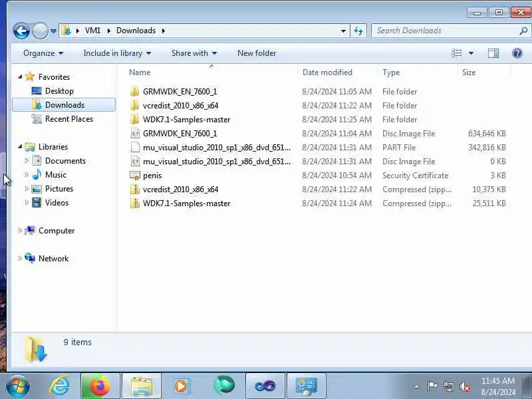Select the GRMWDK_EN_7600_1 file folder icon
532x399 pixels.
coord(135,91)
